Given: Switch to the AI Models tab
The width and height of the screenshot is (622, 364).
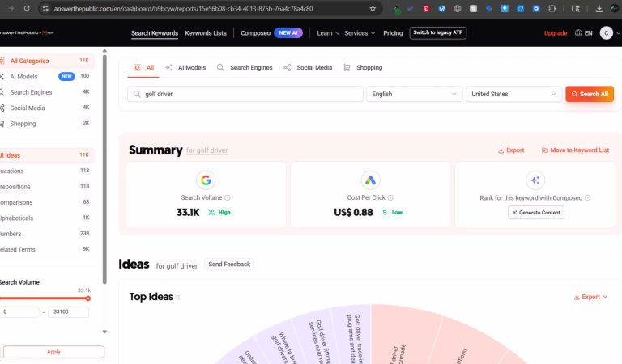Looking at the screenshot, I should (185, 68).
